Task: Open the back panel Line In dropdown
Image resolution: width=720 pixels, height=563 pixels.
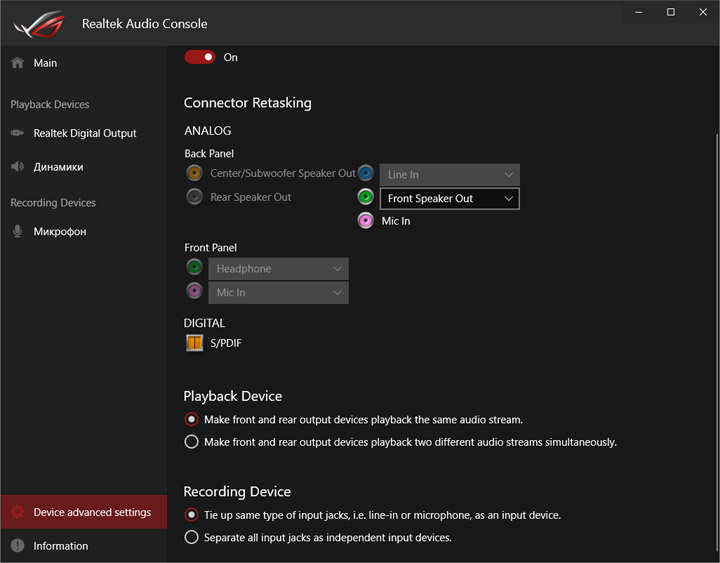Action: tap(449, 175)
